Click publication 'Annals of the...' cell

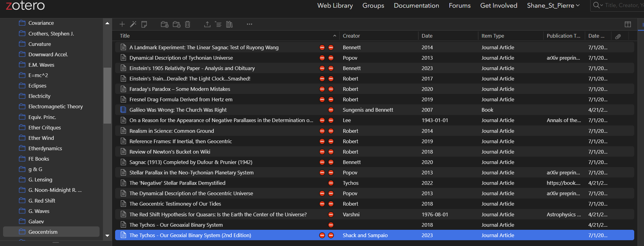[x=564, y=120]
